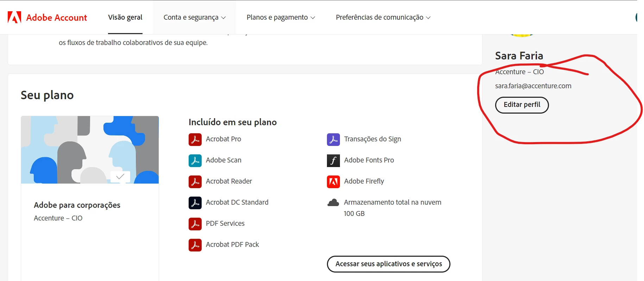This screenshot has width=644, height=281.
Task: Select the Adobe Fonts Pro label
Action: [x=369, y=160]
